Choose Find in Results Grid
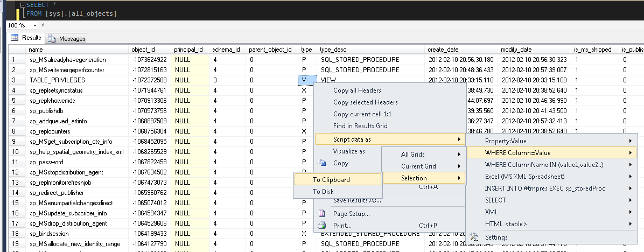 coord(360,126)
